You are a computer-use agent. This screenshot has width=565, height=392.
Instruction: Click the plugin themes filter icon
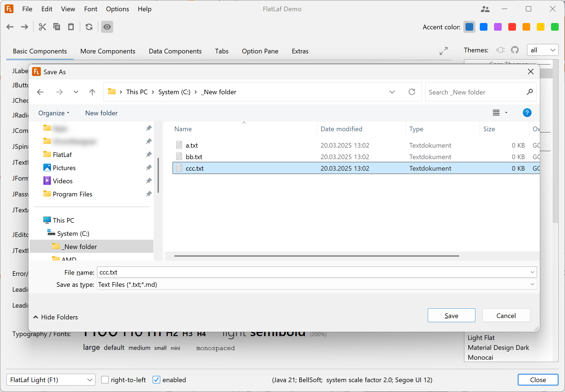pos(501,50)
